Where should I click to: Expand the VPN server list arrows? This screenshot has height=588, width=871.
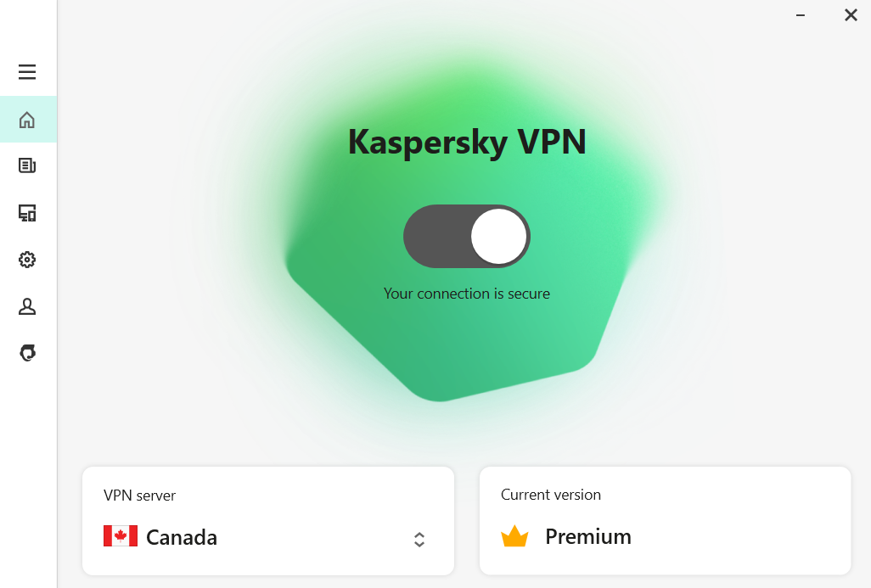coord(419,539)
